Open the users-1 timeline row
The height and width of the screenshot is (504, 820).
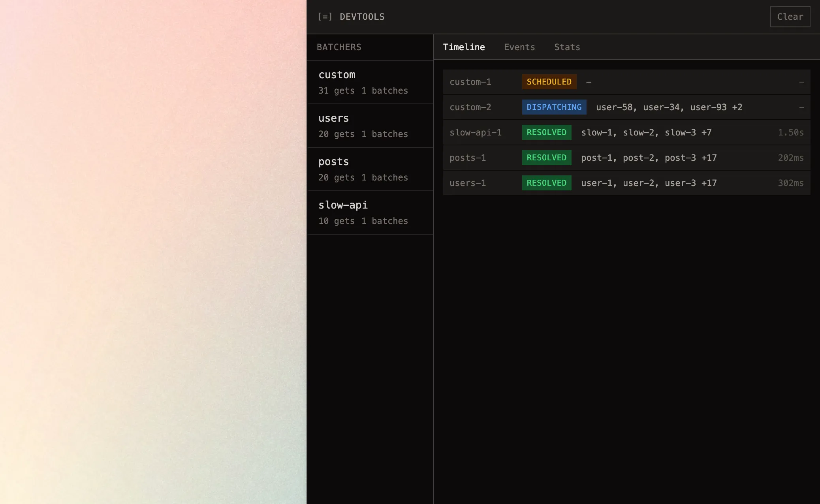point(626,183)
